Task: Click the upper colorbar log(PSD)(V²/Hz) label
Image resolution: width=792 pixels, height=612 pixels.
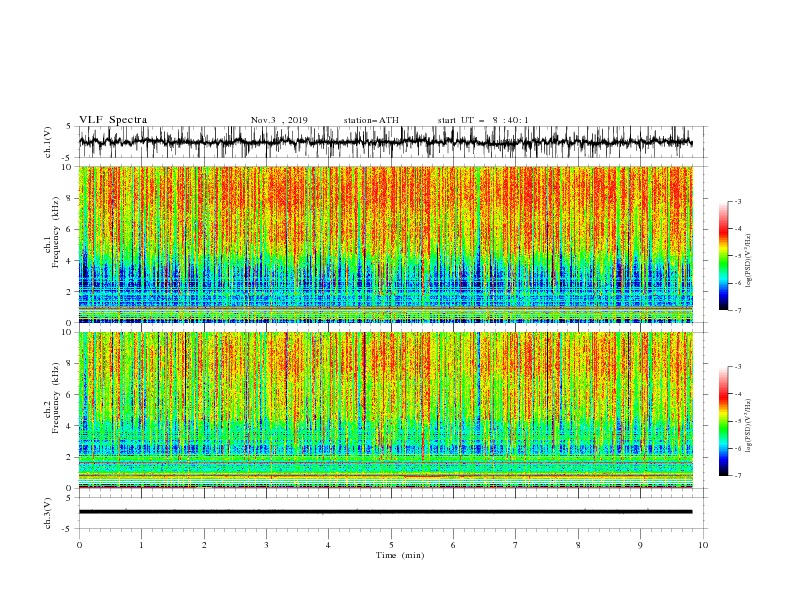Action: (x=748, y=261)
